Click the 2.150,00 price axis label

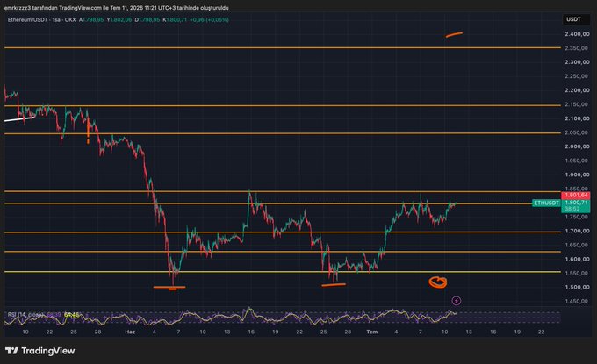(x=577, y=104)
